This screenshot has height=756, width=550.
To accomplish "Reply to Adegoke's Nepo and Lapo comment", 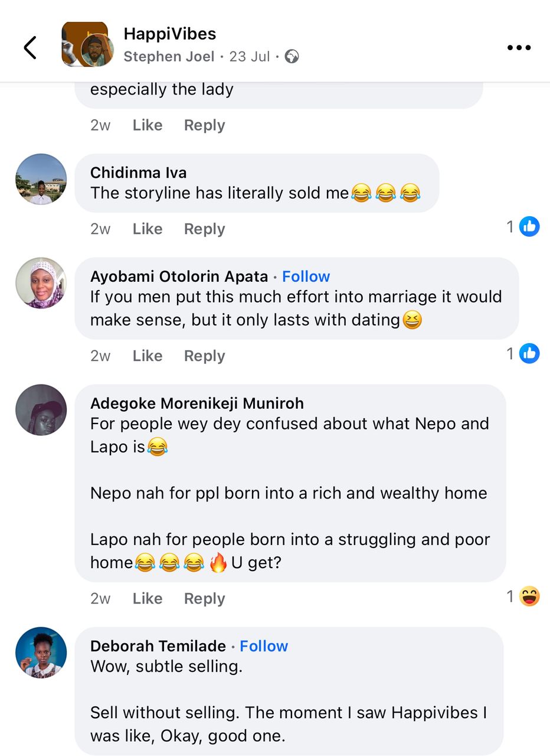I will 204,598.
